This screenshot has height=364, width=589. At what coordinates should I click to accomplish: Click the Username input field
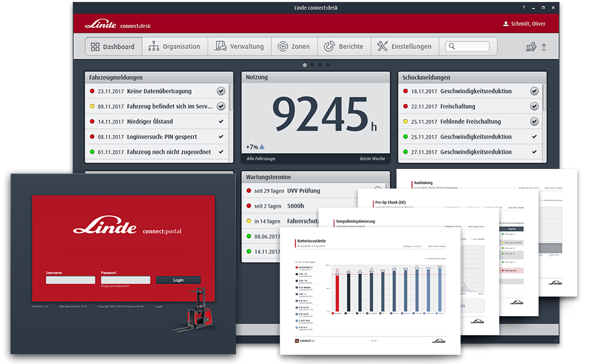tap(70, 280)
